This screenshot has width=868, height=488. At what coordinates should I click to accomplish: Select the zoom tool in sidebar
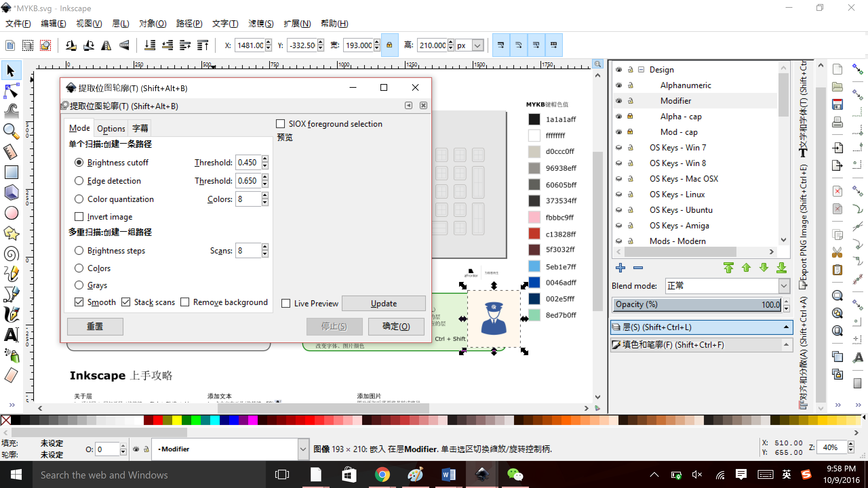point(9,131)
